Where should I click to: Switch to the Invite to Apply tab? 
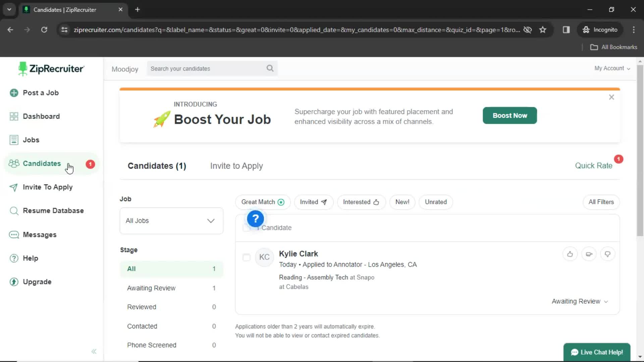(236, 166)
